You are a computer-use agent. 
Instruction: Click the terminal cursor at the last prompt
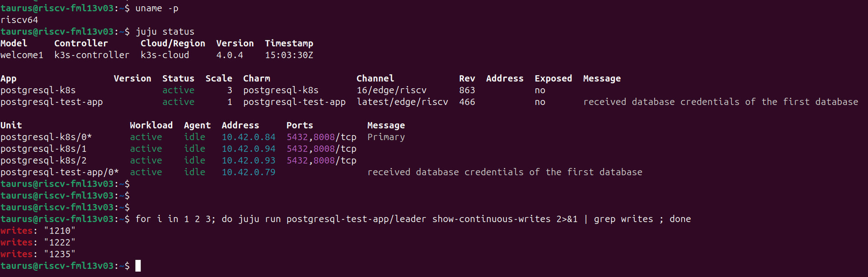[138, 266]
